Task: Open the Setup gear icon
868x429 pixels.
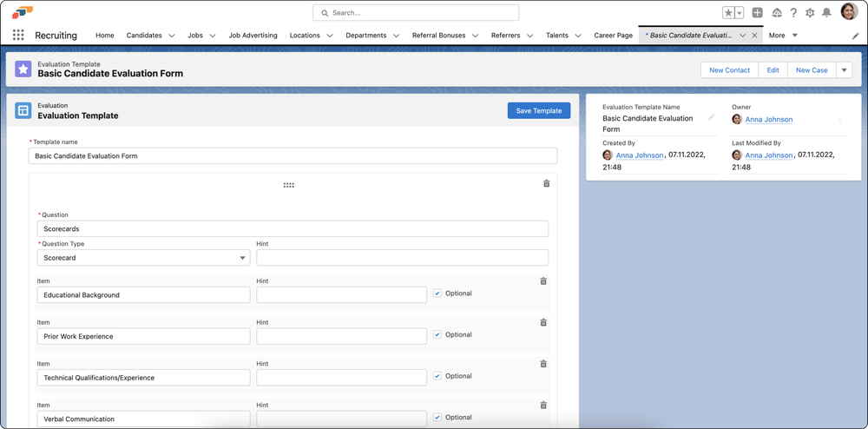Action: tap(810, 13)
